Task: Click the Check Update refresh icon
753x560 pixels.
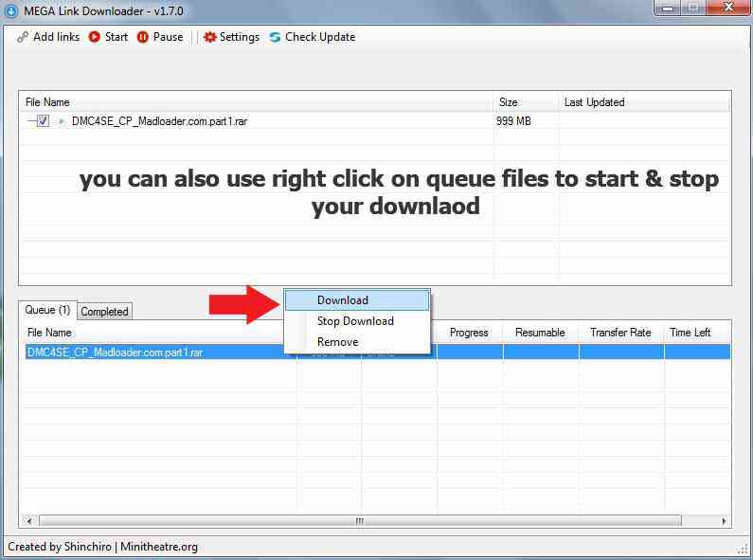Action: point(275,37)
